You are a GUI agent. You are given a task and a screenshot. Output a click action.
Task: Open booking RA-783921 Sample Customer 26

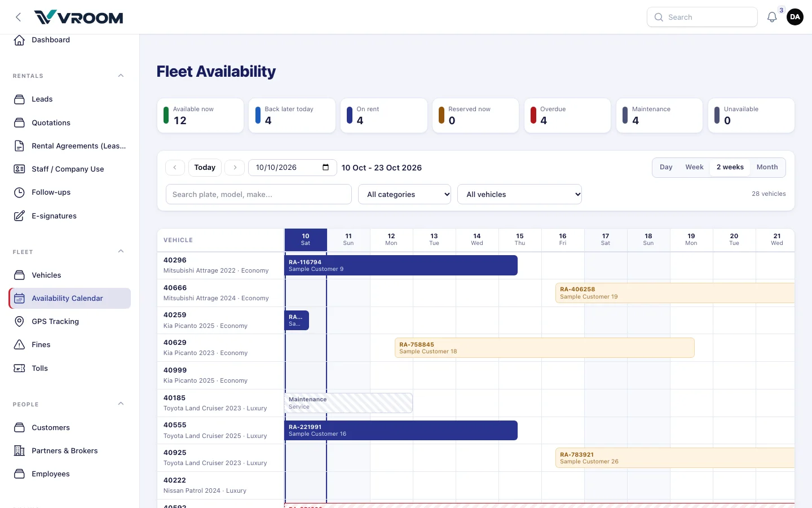coord(675,458)
